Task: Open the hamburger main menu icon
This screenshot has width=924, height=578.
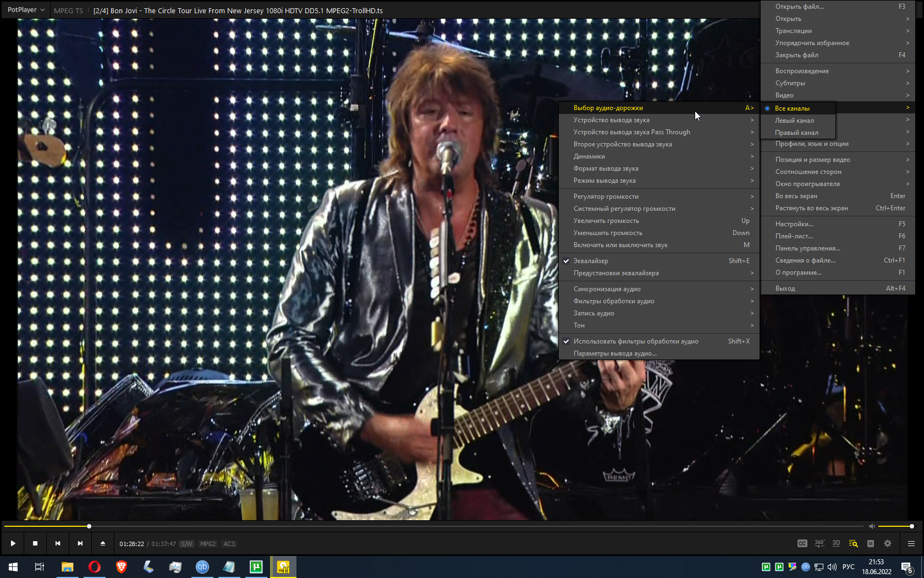Action: click(911, 543)
